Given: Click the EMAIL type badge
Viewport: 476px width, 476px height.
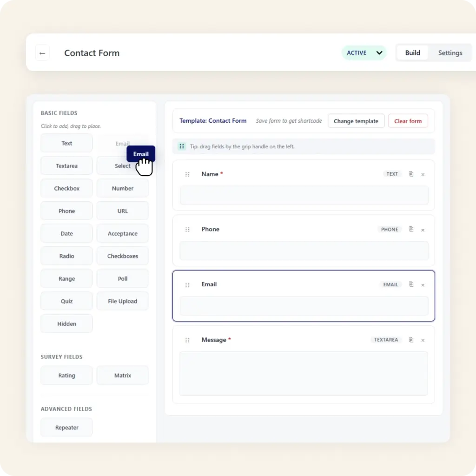Looking at the screenshot, I should click(390, 284).
